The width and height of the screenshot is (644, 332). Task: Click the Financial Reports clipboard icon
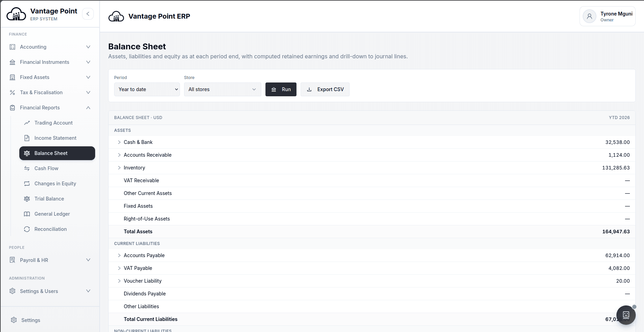(x=12, y=108)
